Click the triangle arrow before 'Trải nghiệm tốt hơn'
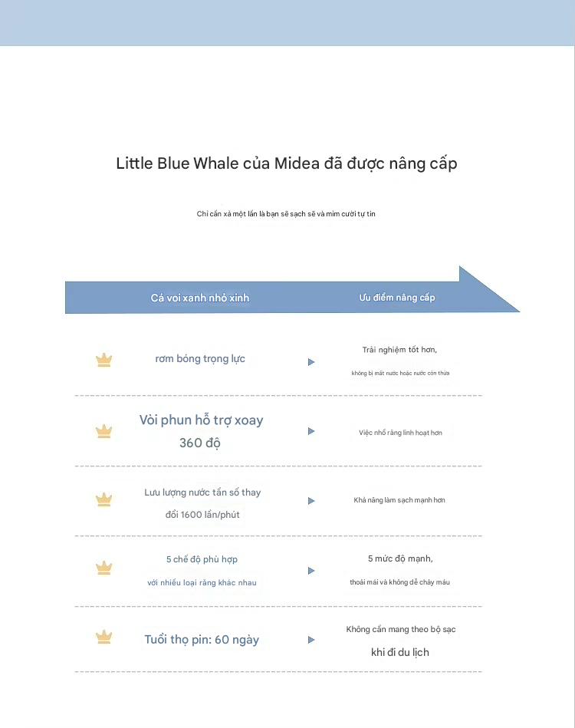This screenshot has width=575, height=728. pyautogui.click(x=311, y=362)
